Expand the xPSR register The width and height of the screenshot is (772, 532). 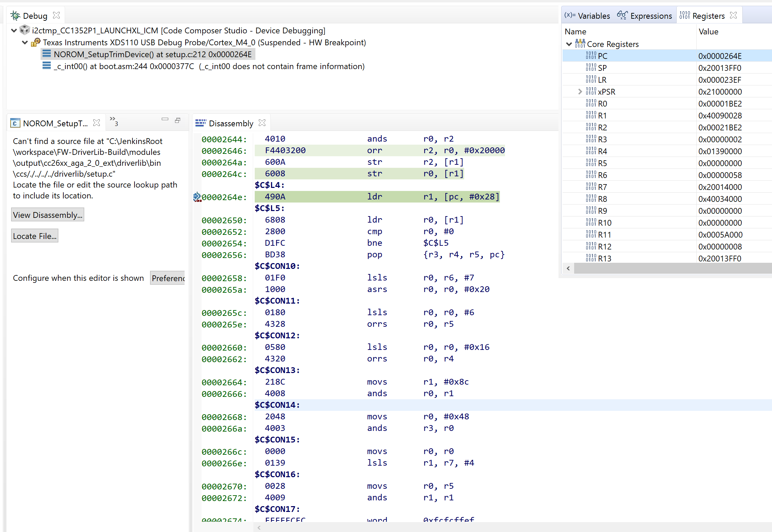pyautogui.click(x=580, y=92)
